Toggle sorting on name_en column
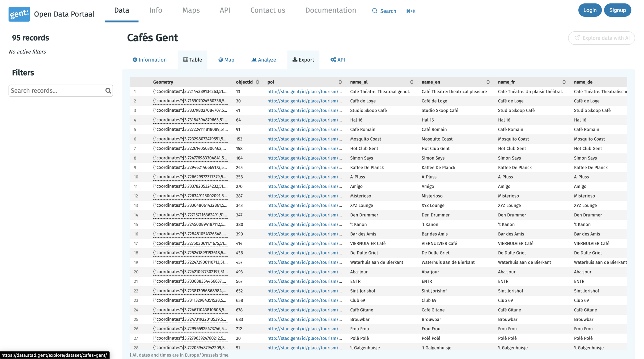This screenshot has width=644, height=359. [x=488, y=82]
